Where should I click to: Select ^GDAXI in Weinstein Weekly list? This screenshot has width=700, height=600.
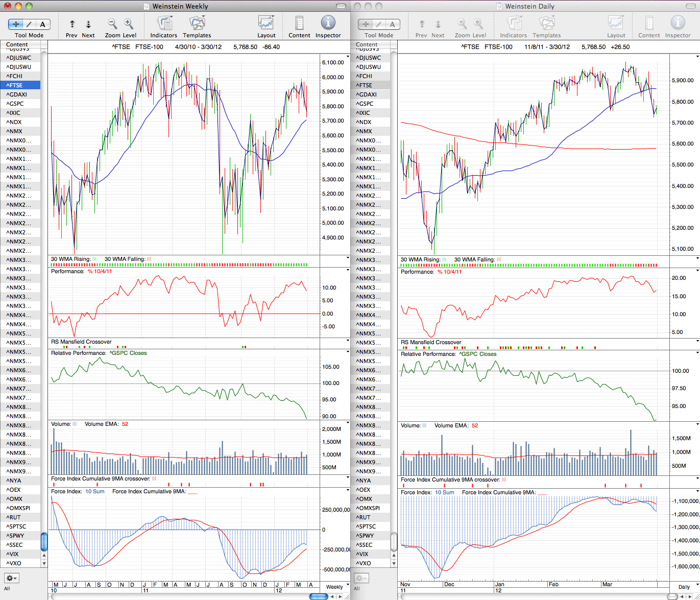(20, 94)
